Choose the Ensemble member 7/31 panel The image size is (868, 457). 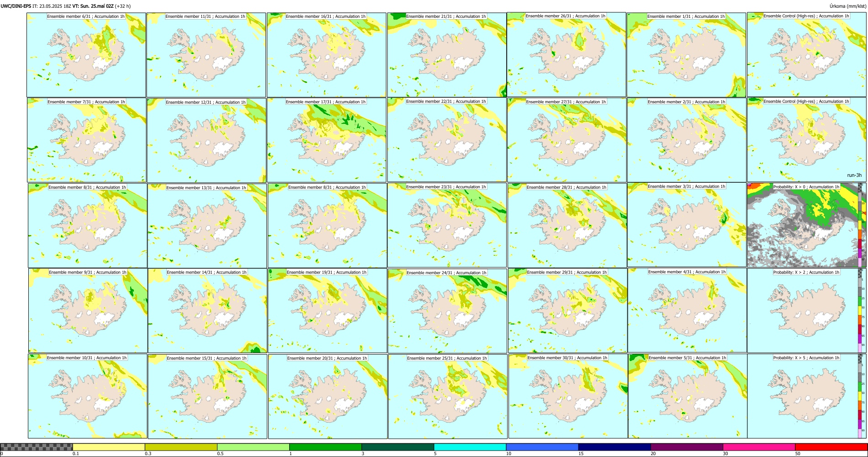[87, 140]
